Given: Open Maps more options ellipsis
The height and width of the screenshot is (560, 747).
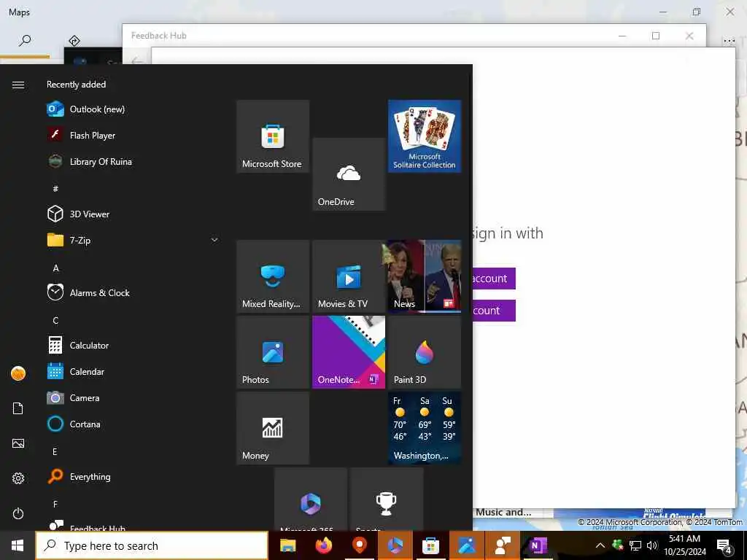Looking at the screenshot, I should point(729,41).
